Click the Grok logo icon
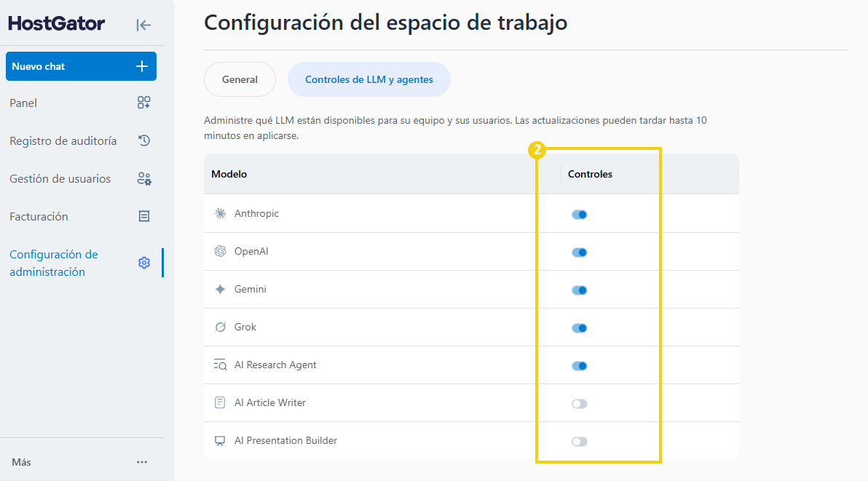This screenshot has width=868, height=481. point(221,327)
